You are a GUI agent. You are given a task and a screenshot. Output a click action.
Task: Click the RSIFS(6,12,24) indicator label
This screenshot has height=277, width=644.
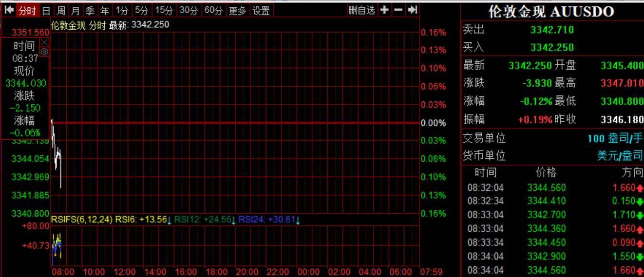coord(82,220)
